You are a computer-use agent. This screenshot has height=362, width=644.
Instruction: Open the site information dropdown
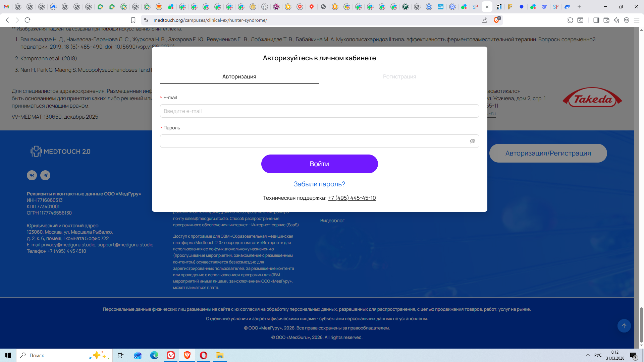click(x=146, y=20)
